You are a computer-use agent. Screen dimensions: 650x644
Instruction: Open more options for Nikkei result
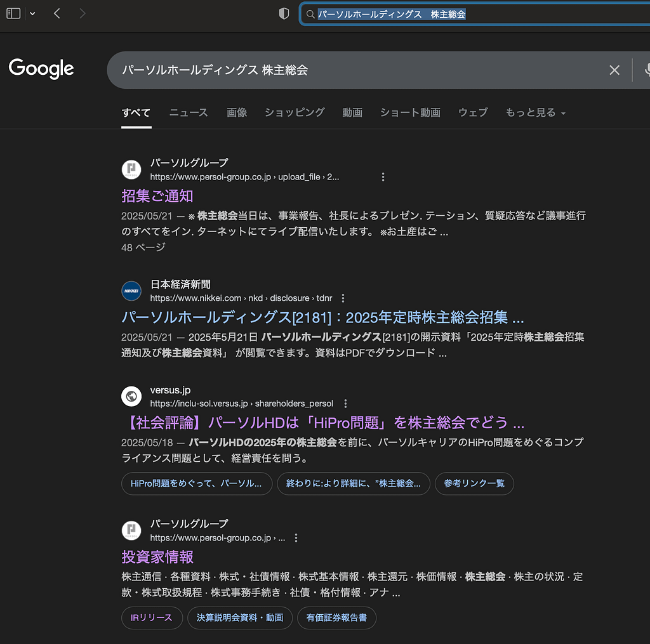coord(343,298)
